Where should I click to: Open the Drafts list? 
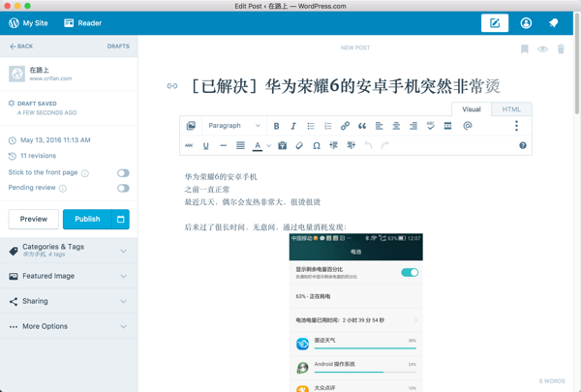coord(118,46)
